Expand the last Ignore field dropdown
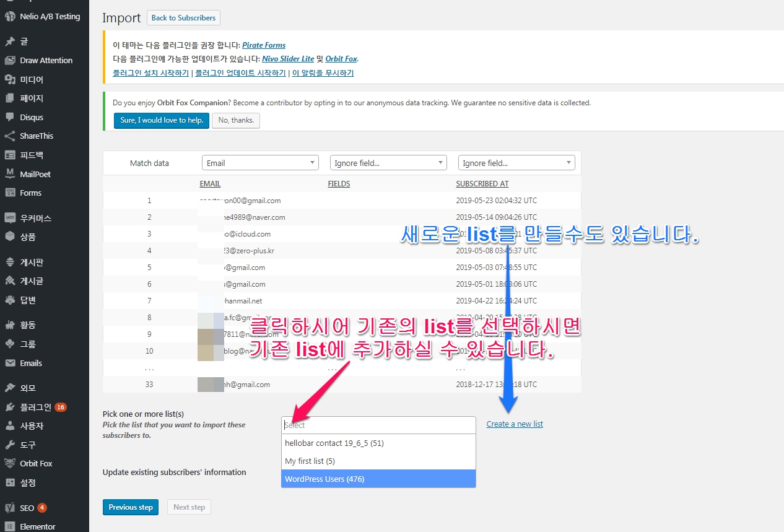Image resolution: width=784 pixels, height=532 pixels. [516, 163]
